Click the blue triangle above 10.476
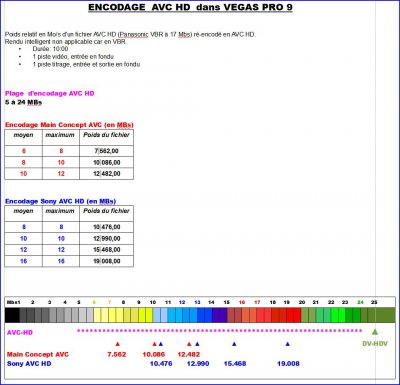Screen dimensions: 400x385 (x=161, y=344)
